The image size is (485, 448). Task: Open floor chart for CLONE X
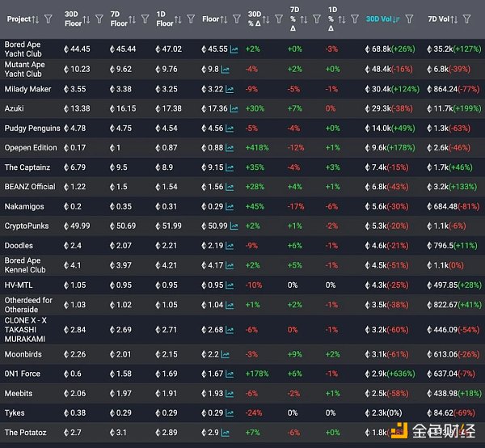click(230, 330)
